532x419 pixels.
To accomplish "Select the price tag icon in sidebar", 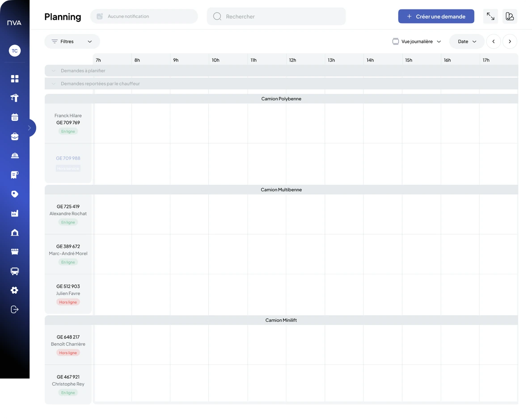I will pos(15,194).
